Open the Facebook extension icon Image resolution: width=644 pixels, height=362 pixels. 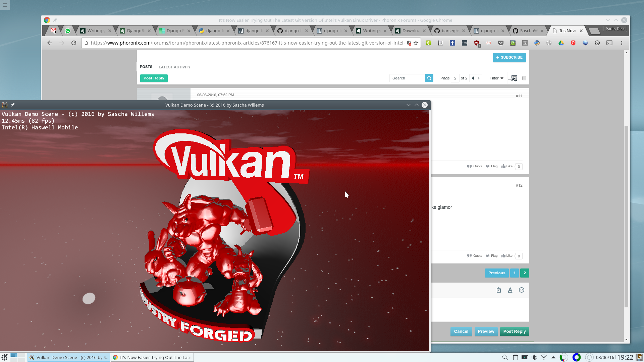(452, 43)
